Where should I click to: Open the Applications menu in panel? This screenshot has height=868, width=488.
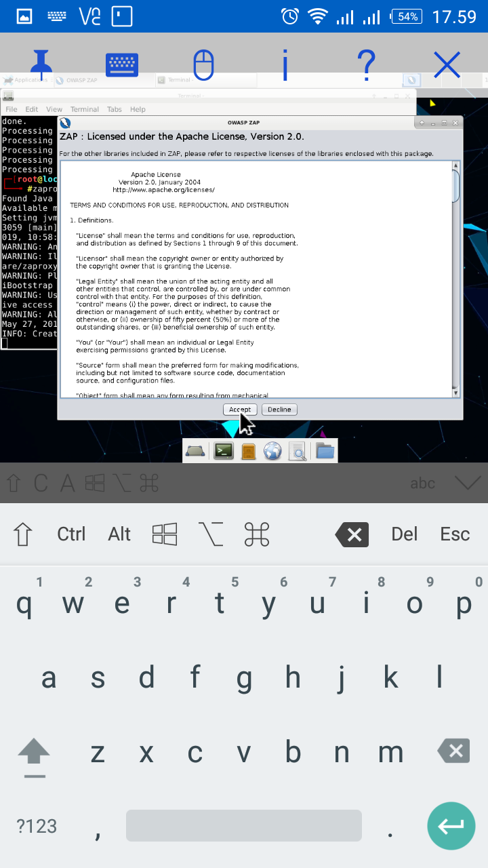(x=25, y=80)
